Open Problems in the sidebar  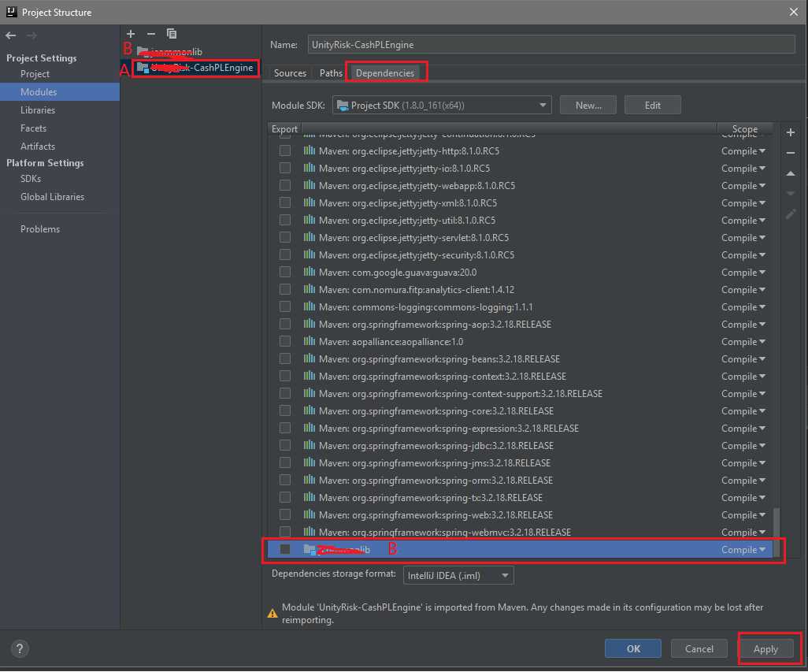(40, 228)
